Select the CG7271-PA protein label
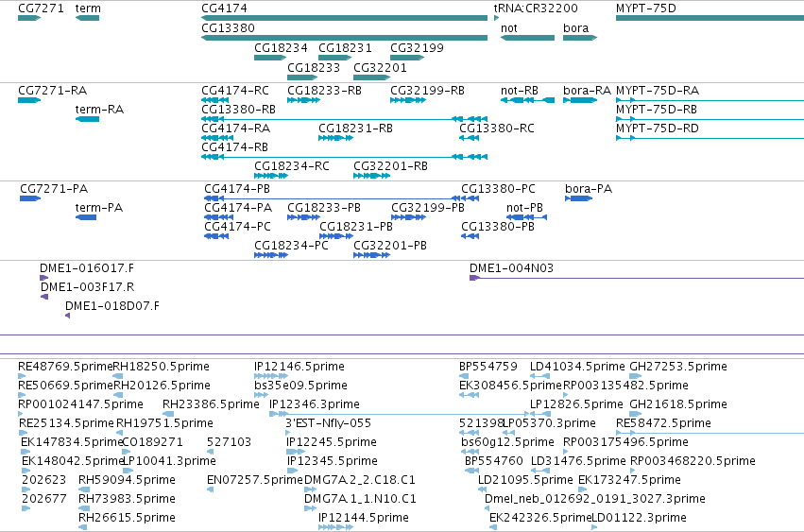The image size is (804, 532). tap(54, 189)
